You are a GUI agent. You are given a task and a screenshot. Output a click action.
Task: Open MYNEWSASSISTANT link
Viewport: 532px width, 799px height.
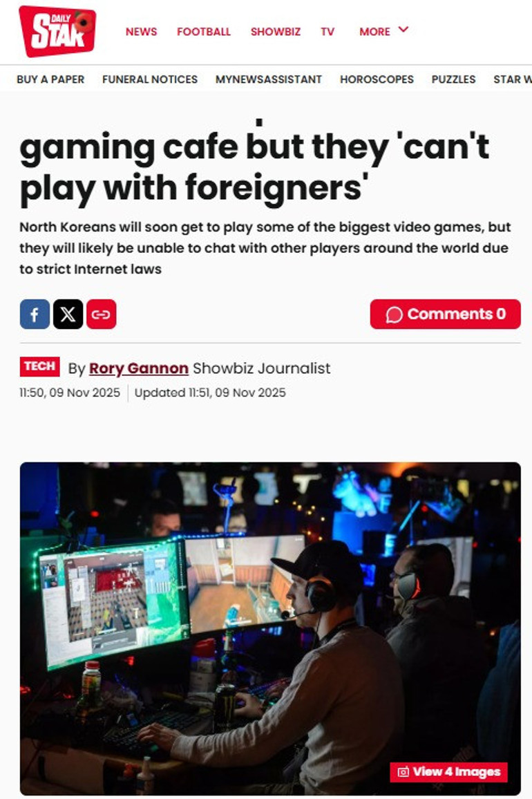tap(269, 79)
